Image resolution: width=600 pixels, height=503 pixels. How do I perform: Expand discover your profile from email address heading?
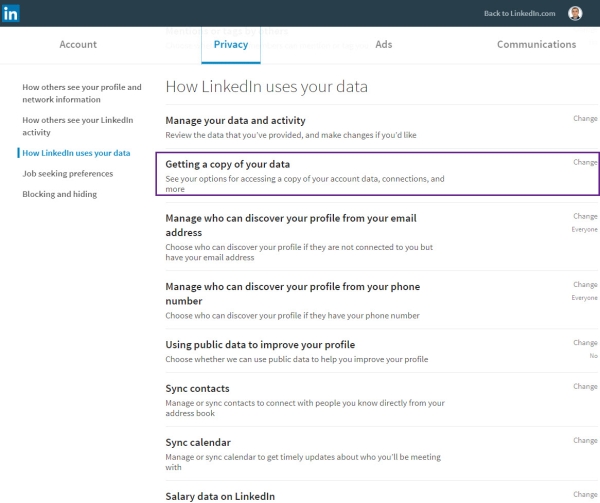291,225
